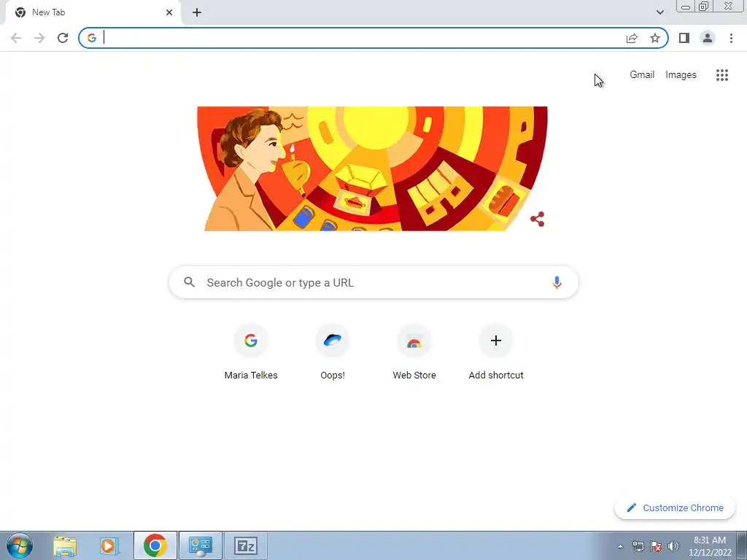
Task: Toggle the volume speaker icon in tray
Action: pos(673,546)
